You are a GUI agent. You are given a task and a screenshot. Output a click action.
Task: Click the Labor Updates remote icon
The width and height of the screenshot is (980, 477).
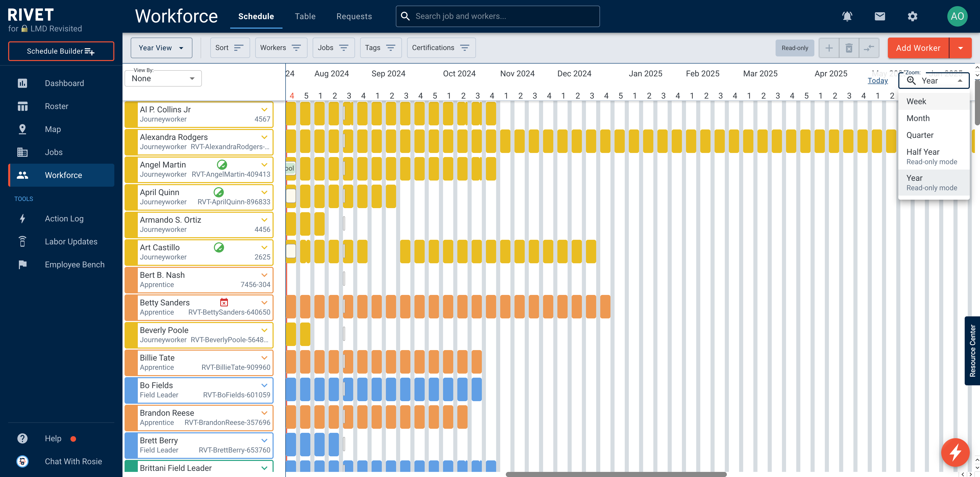(22, 241)
